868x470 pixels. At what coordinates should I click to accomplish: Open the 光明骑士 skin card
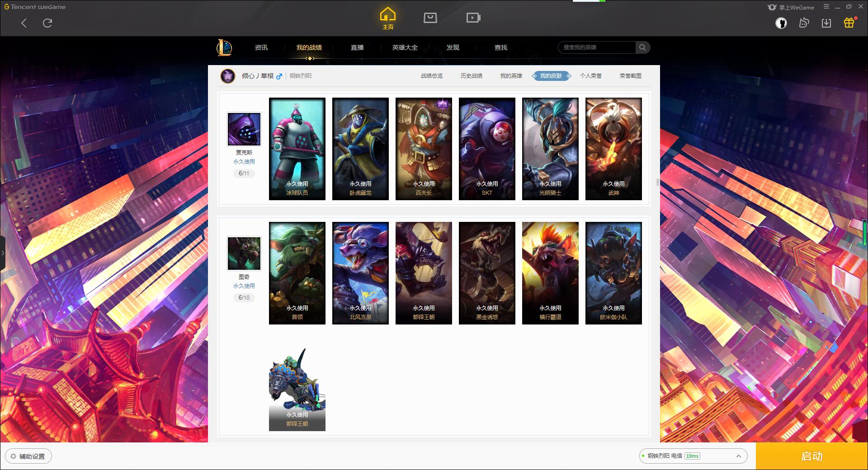click(x=550, y=149)
